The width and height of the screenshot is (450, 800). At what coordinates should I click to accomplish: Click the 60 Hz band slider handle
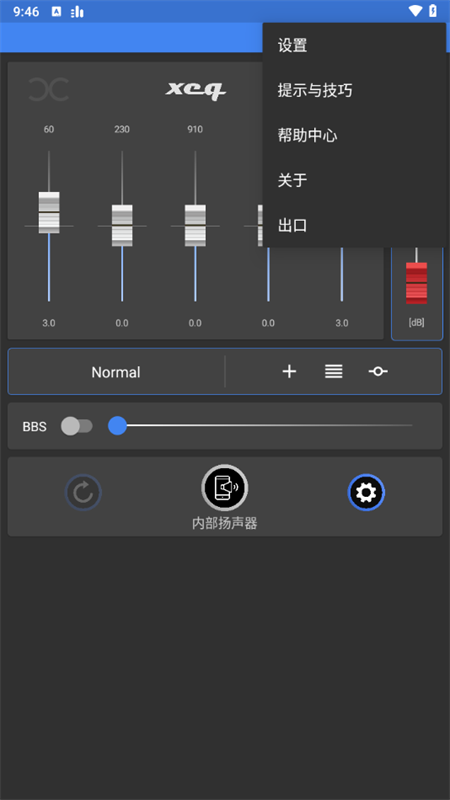pos(49,213)
